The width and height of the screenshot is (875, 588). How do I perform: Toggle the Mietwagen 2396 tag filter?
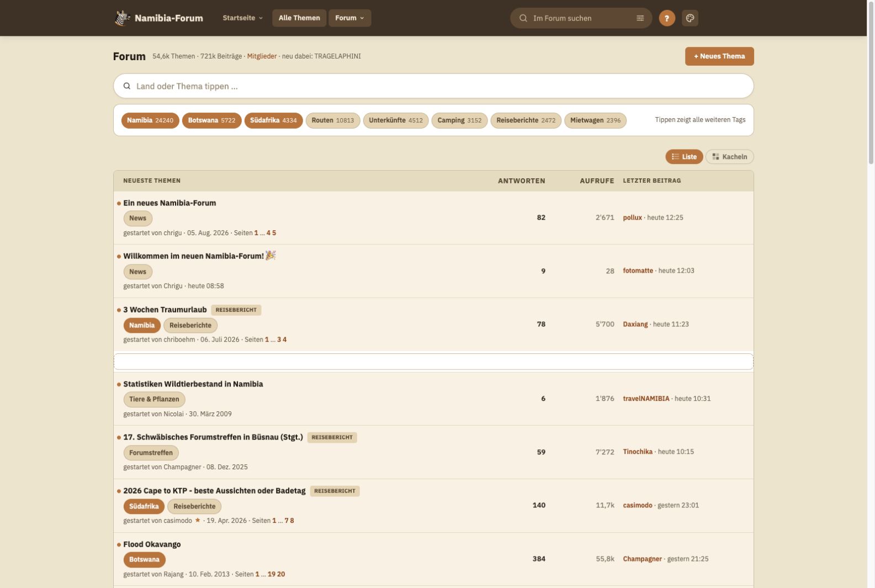click(595, 120)
